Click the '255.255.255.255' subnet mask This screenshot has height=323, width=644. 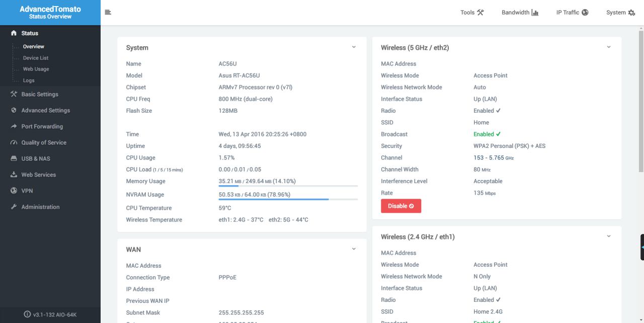pos(241,312)
